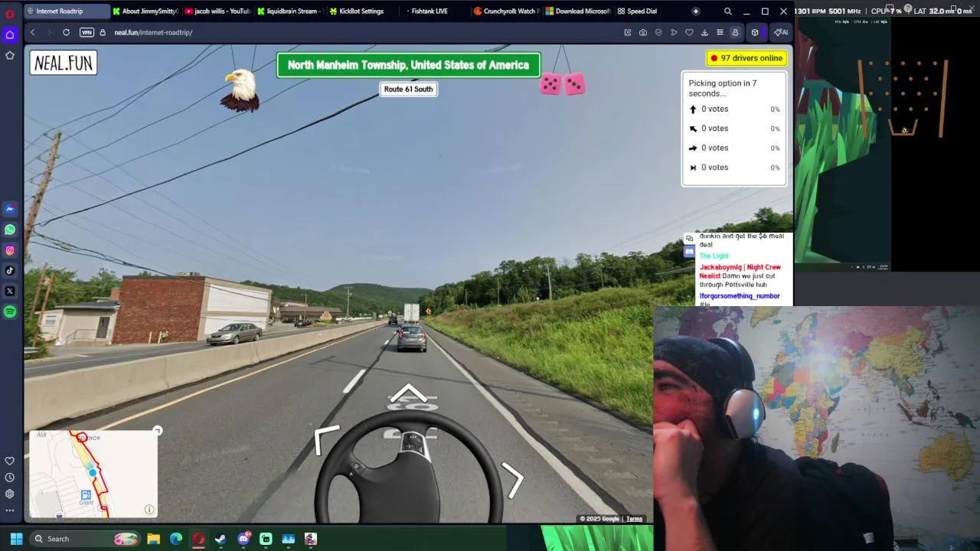Open the minimap info icon
Viewport: 980px width, 551px height.
click(149, 509)
